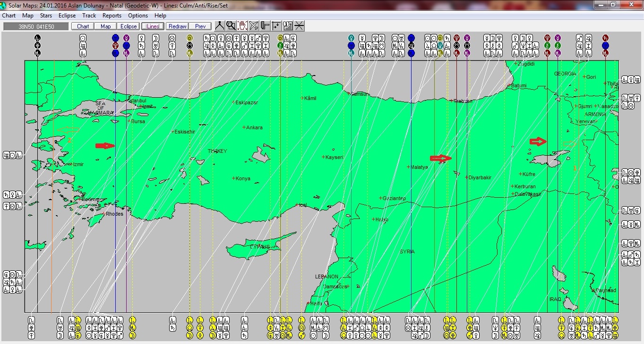Expand the Track menu
Viewport: 644px width, 344px height.
89,16
